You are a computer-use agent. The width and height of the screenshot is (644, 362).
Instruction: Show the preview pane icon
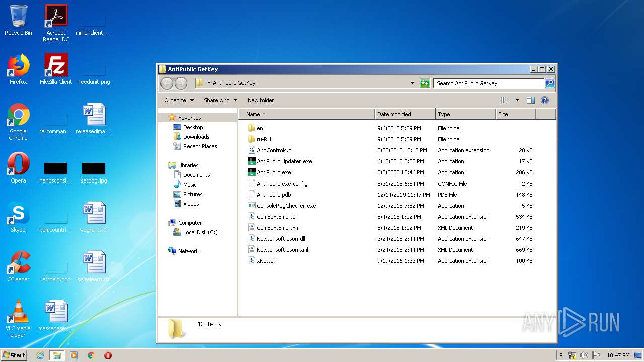[x=530, y=100]
